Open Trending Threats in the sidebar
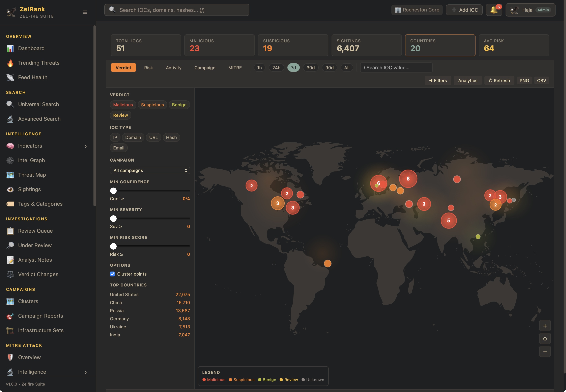The width and height of the screenshot is (566, 392). pyautogui.click(x=38, y=63)
